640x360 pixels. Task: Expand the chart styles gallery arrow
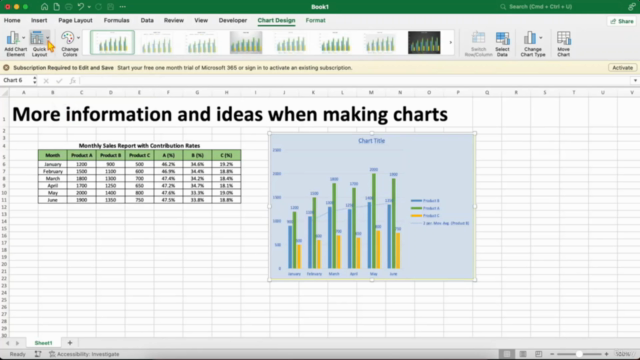pyautogui.click(x=451, y=42)
